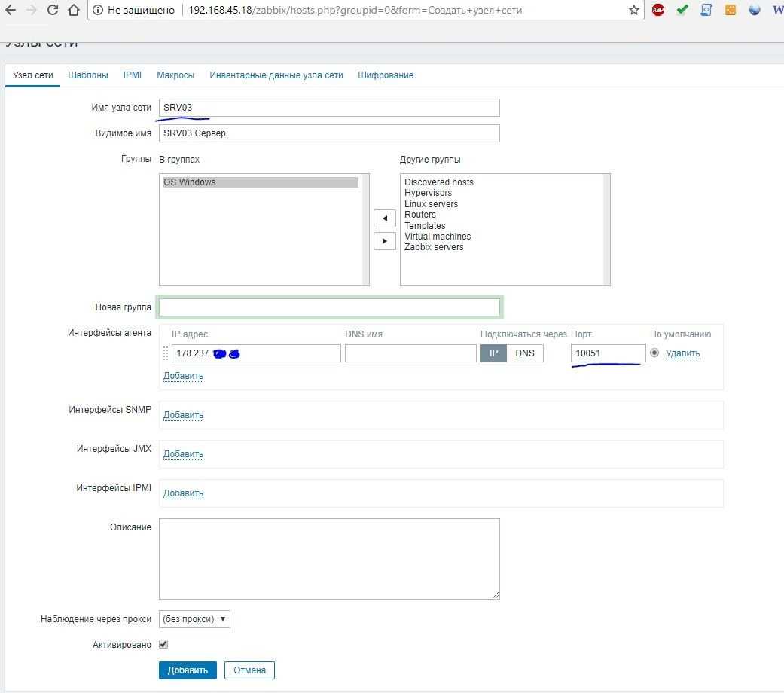Screen dimensions: 784x693
Task: Toggle the Активировано checkbox
Action: click(163, 645)
